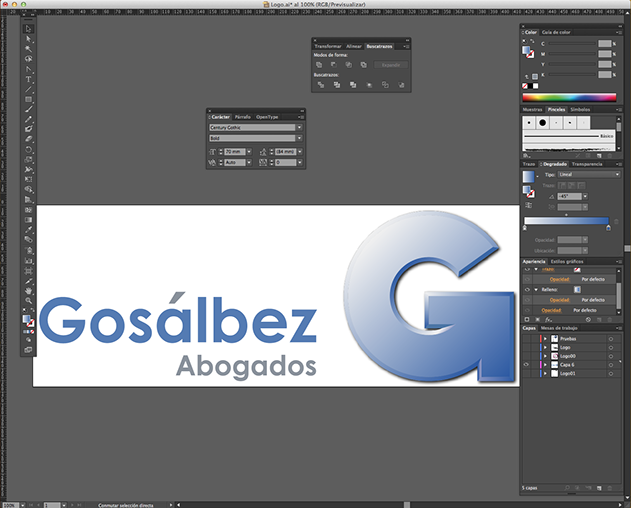This screenshot has width=631, height=508.
Task: Click the gradient fill preview swatch
Action: click(x=528, y=176)
